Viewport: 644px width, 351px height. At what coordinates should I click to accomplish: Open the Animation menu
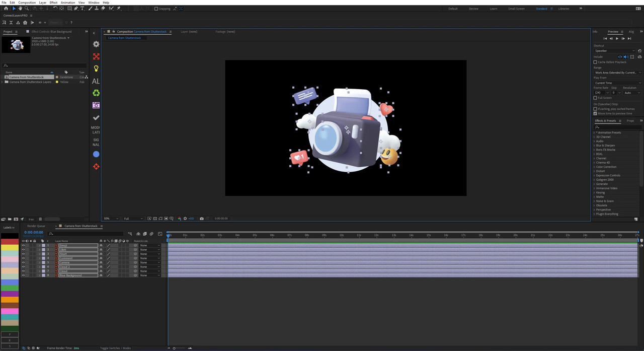tap(68, 3)
